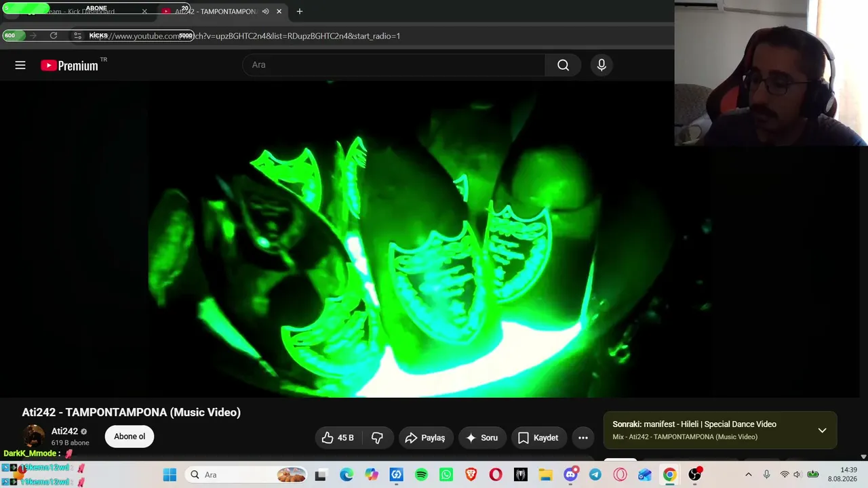
Task: Open OBS Studio from the taskbar
Action: click(x=694, y=474)
